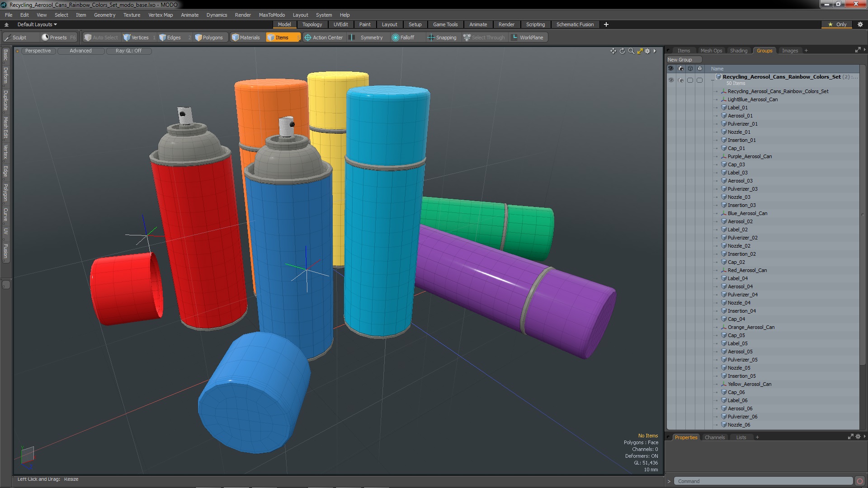Open Perspective view type dropdown
868x488 pixels.
coord(38,51)
